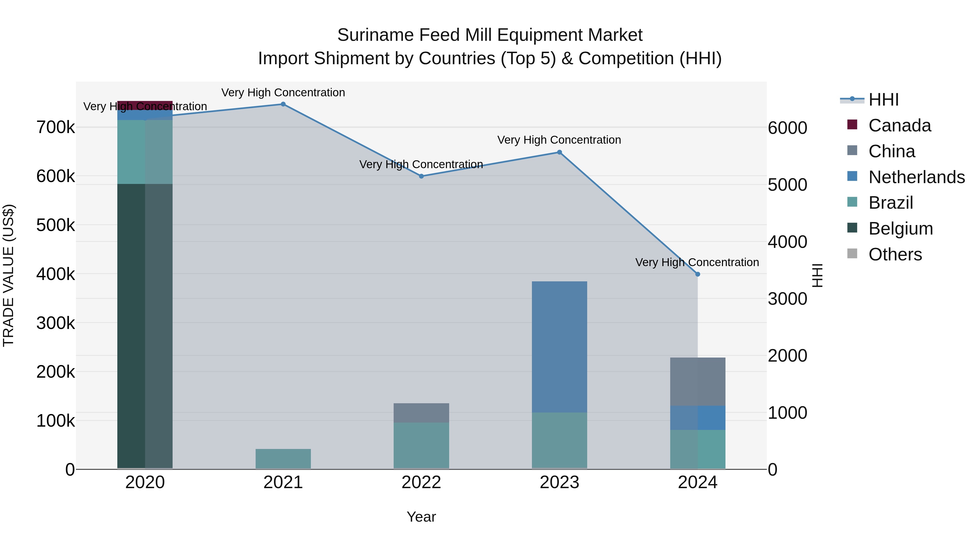This screenshot has height=551, width=980.
Task: Click the Belgium bar segment for 2020
Action: point(145,326)
